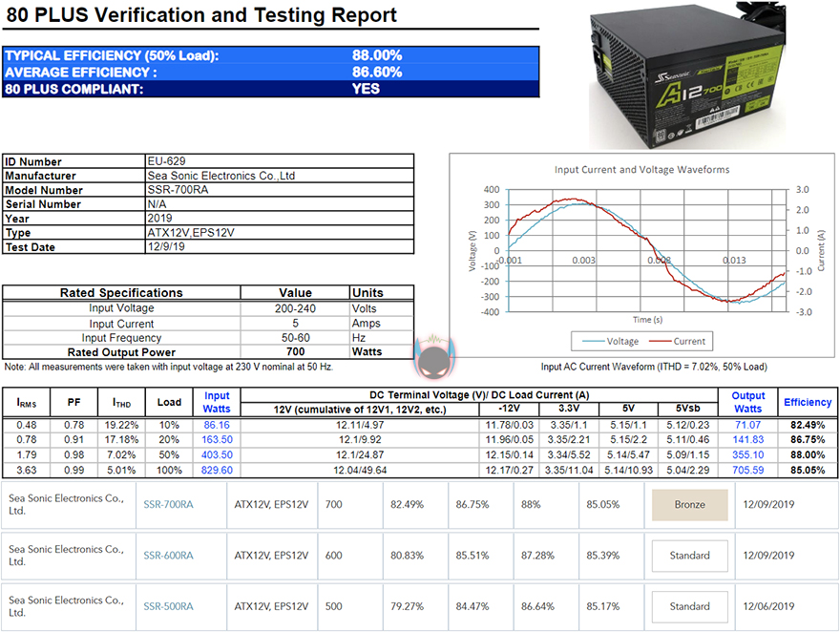Click the 200-240 input voltage value

point(295,308)
